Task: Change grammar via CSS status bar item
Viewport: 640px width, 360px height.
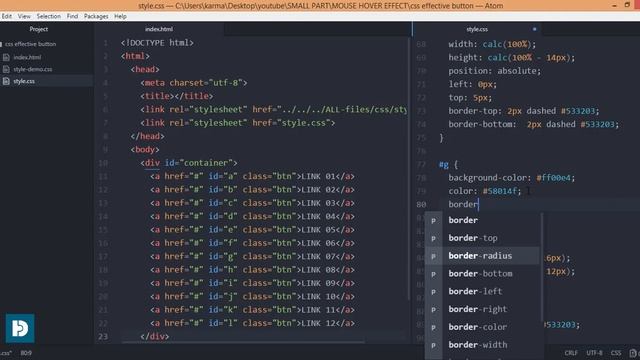Action: pos(616,353)
